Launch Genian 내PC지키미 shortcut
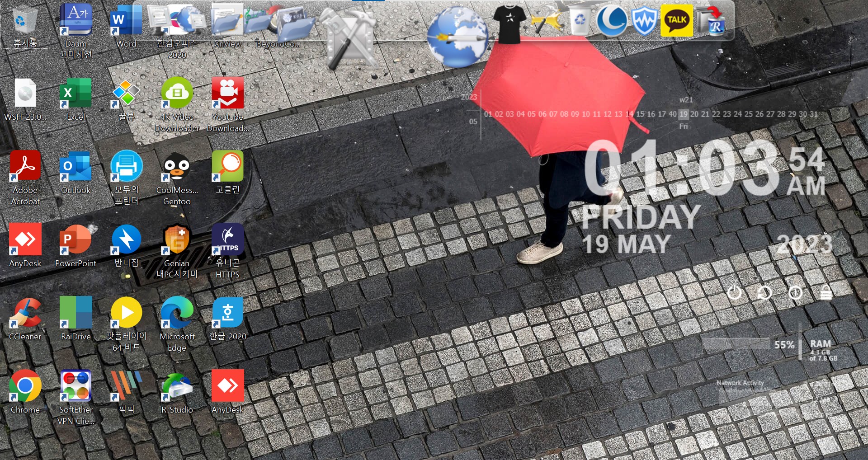This screenshot has width=868, height=460. [x=177, y=251]
